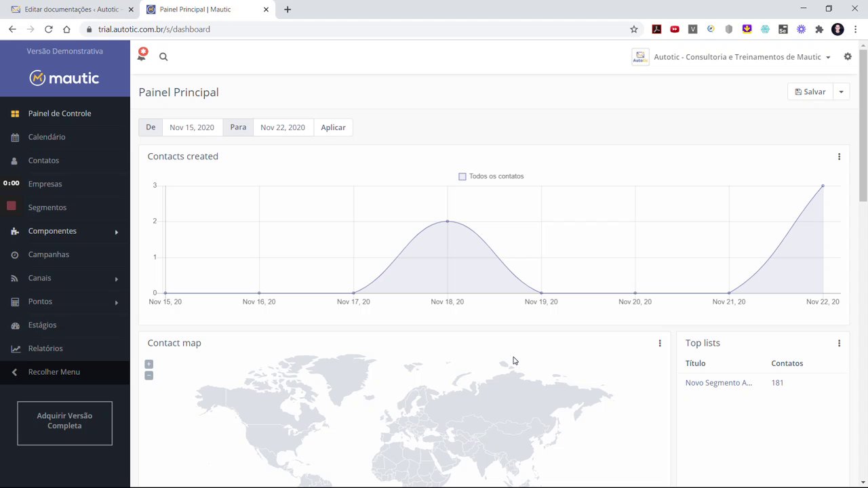Click the Aplicar date filter button

[333, 127]
